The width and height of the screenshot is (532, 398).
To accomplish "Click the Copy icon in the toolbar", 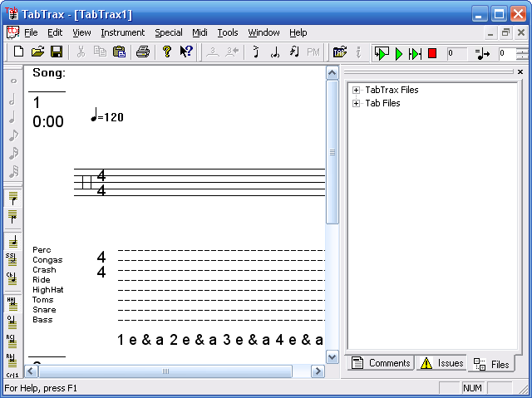I will [x=100, y=52].
